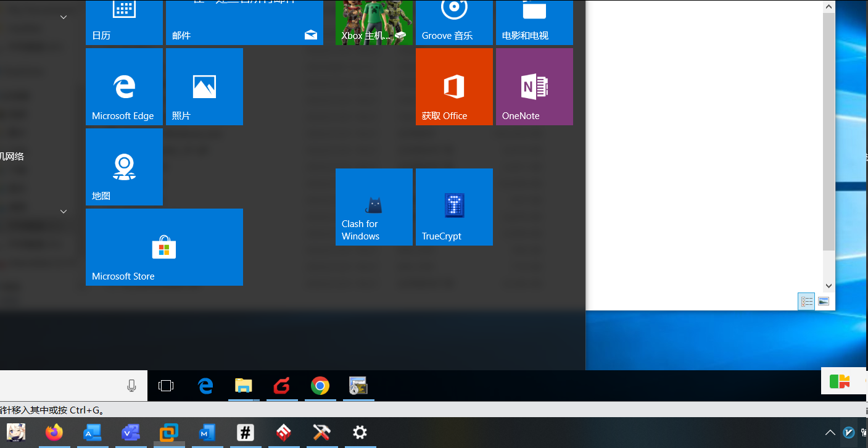Switch to VMware Workstation on host taskbar

169,433
